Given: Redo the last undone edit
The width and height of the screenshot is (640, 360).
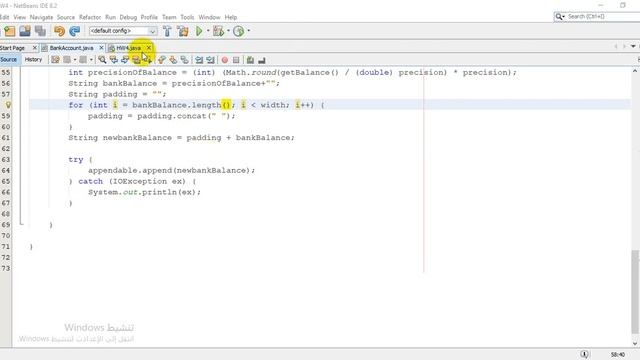Looking at the screenshot, I should click(75, 31).
